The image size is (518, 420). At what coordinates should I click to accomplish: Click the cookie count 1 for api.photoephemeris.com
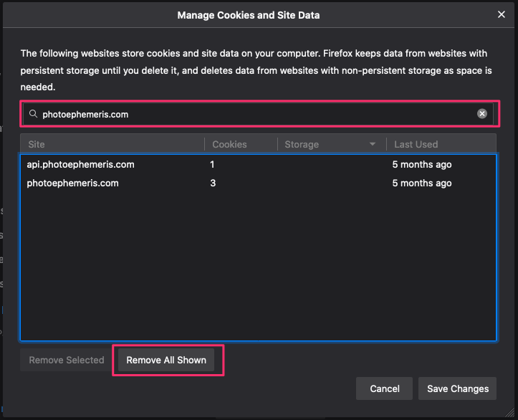tap(213, 164)
